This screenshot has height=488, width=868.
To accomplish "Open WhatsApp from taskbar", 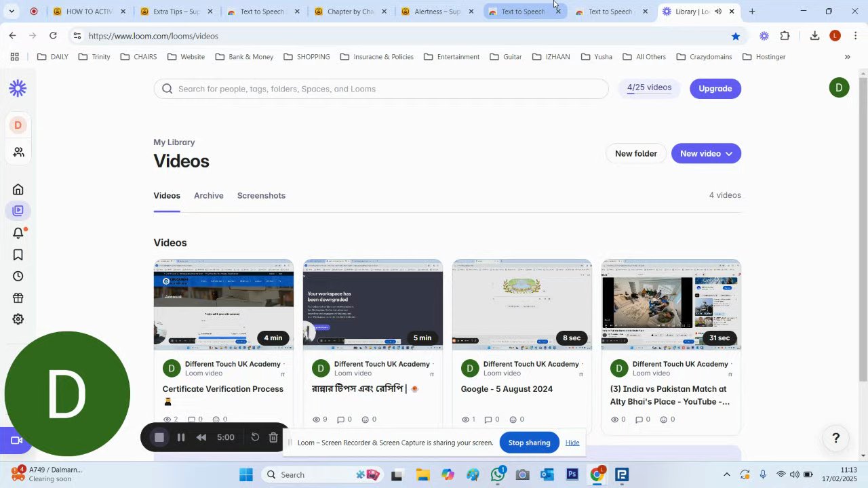I will (498, 474).
